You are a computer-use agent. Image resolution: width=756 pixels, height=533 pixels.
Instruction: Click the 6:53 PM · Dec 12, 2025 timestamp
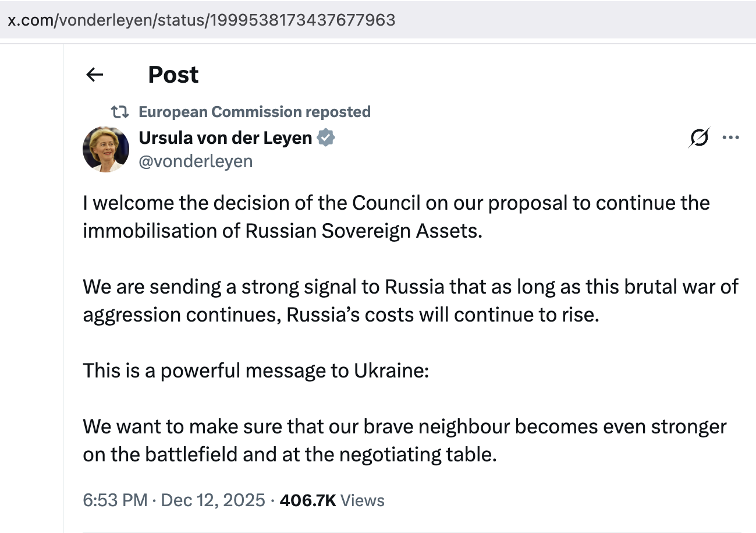174,500
